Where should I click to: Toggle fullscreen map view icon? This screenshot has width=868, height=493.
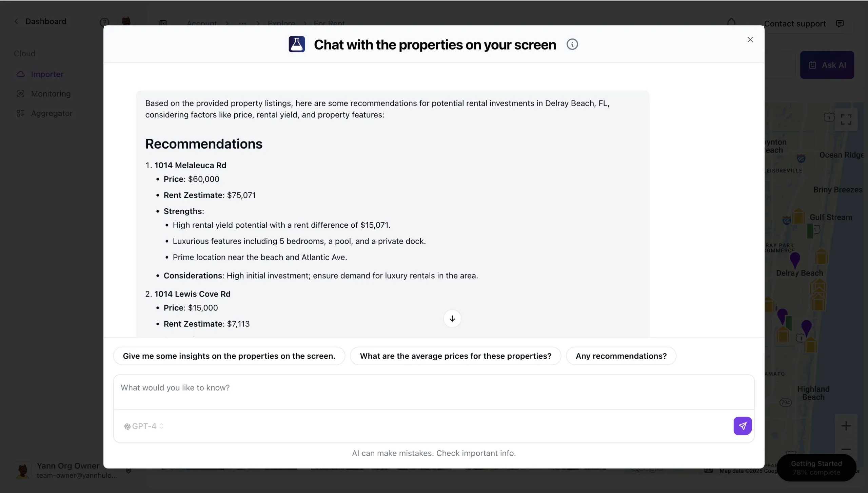pyautogui.click(x=846, y=119)
